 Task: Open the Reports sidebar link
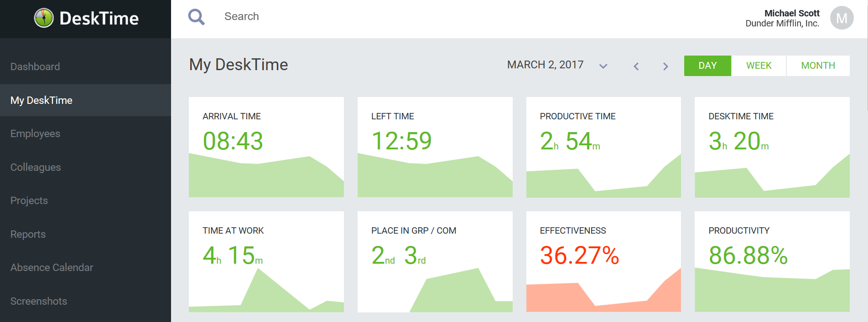point(28,235)
